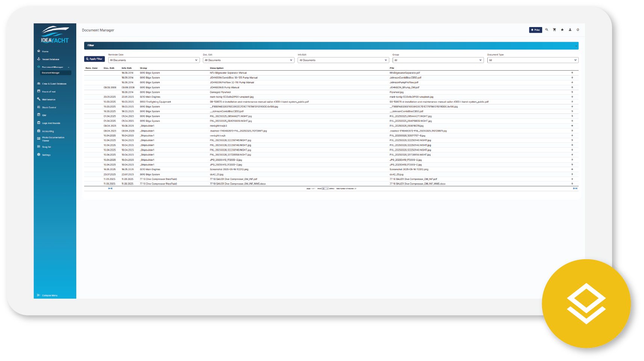
Task: Open Photo Documentation Viewer in sidebar
Action: click(53, 139)
